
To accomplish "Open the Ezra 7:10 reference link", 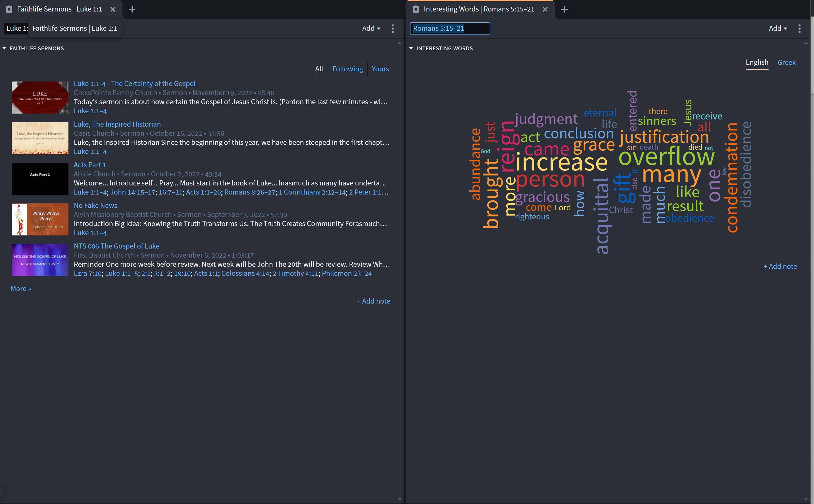I will pos(87,273).
